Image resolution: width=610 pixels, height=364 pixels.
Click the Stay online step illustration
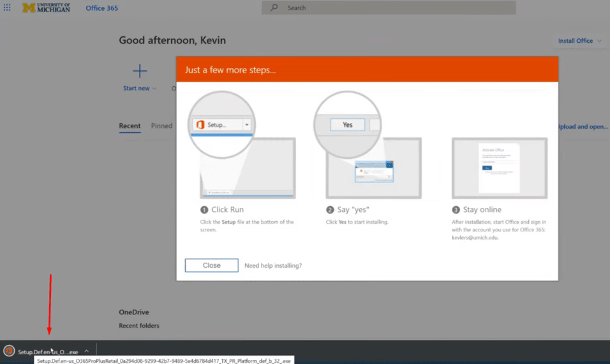(500, 168)
